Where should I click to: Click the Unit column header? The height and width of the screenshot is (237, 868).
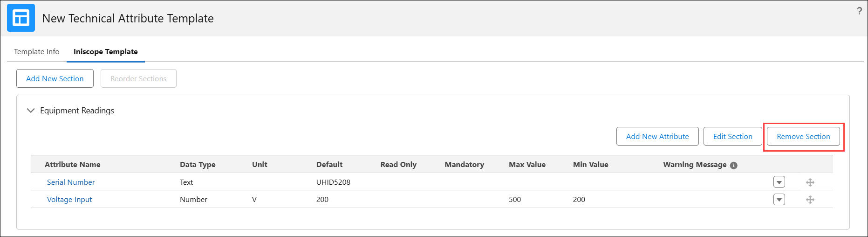click(260, 164)
